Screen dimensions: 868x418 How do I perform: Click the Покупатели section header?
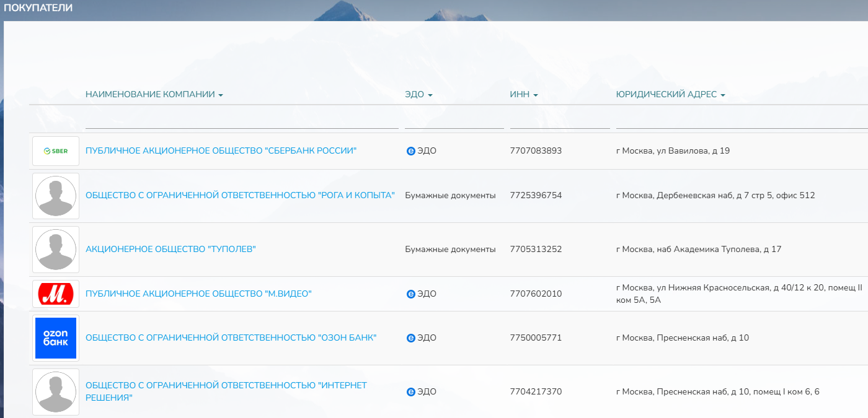[x=37, y=7]
